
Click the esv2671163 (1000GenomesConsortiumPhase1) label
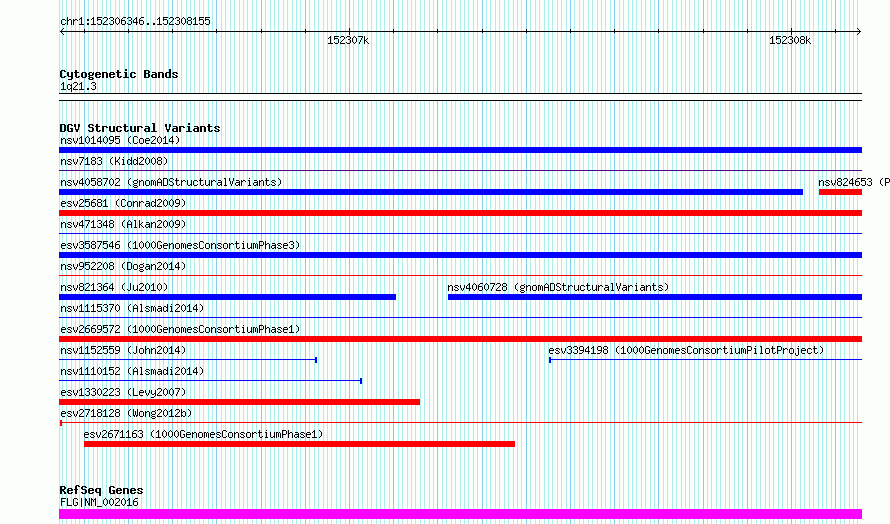coord(203,434)
